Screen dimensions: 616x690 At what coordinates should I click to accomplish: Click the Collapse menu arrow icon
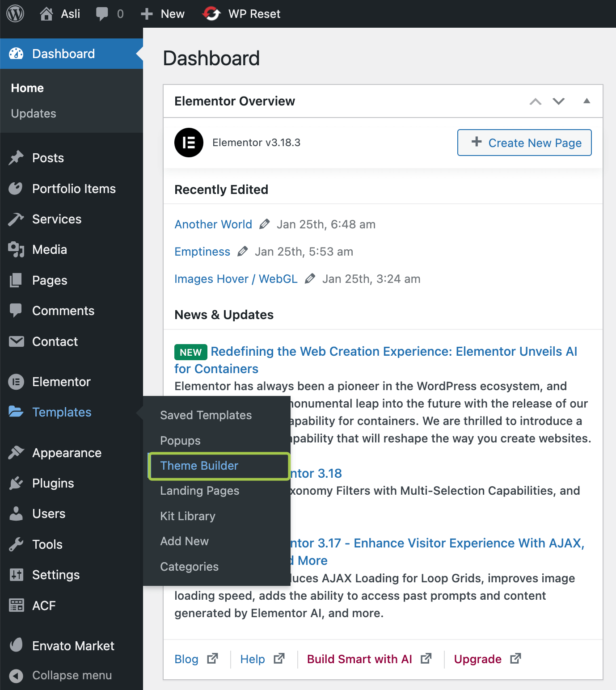click(x=16, y=675)
